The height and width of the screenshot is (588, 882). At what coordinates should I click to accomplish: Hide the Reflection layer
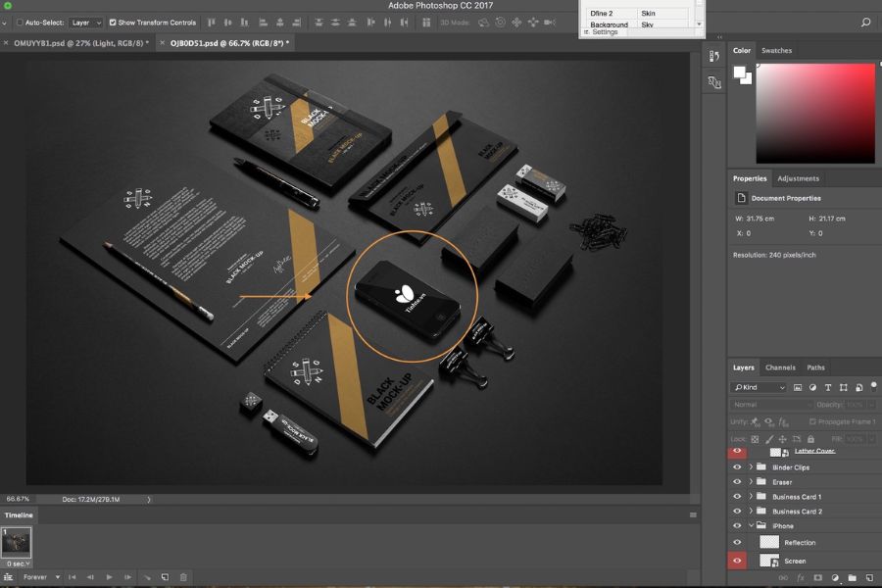[737, 542]
